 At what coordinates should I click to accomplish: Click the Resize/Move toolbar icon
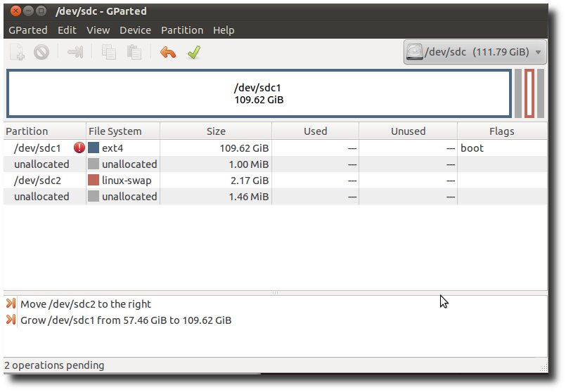tap(75, 52)
